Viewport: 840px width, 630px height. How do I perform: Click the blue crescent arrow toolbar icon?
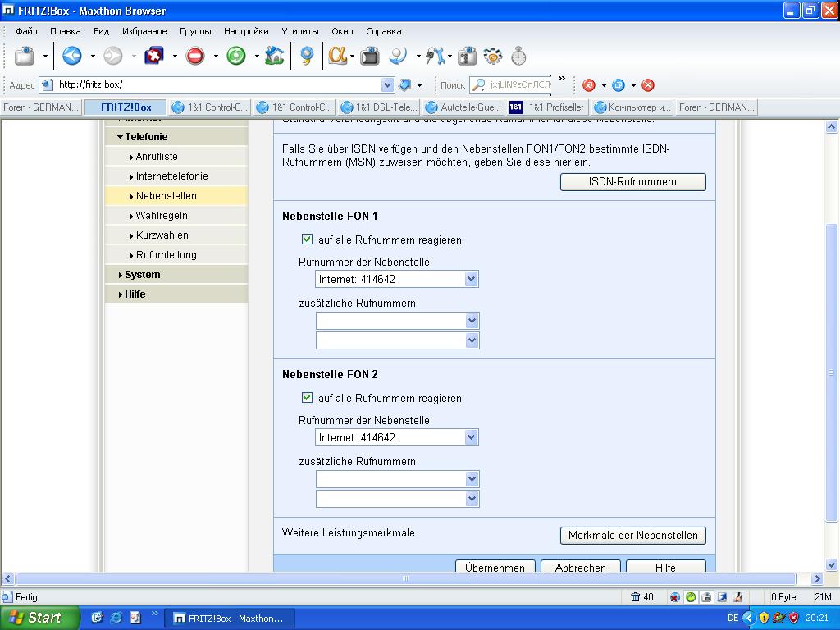coord(399,56)
